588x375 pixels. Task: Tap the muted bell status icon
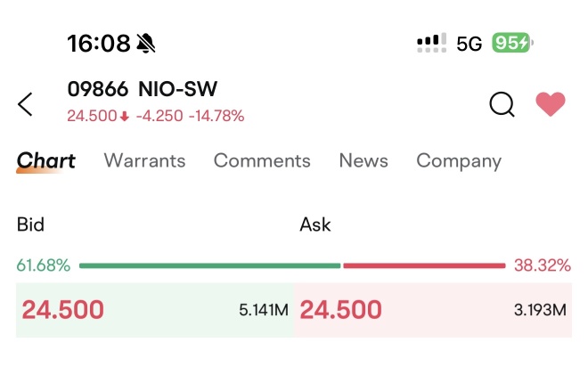click(x=146, y=43)
